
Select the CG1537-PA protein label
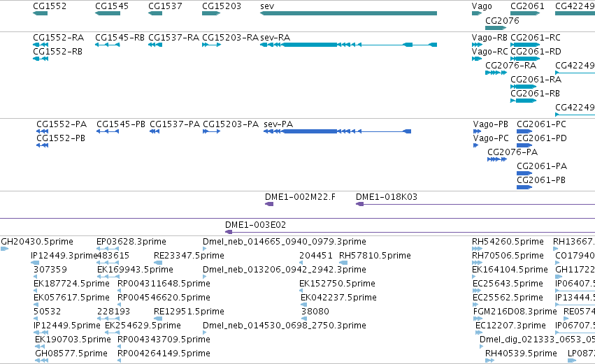click(x=175, y=124)
